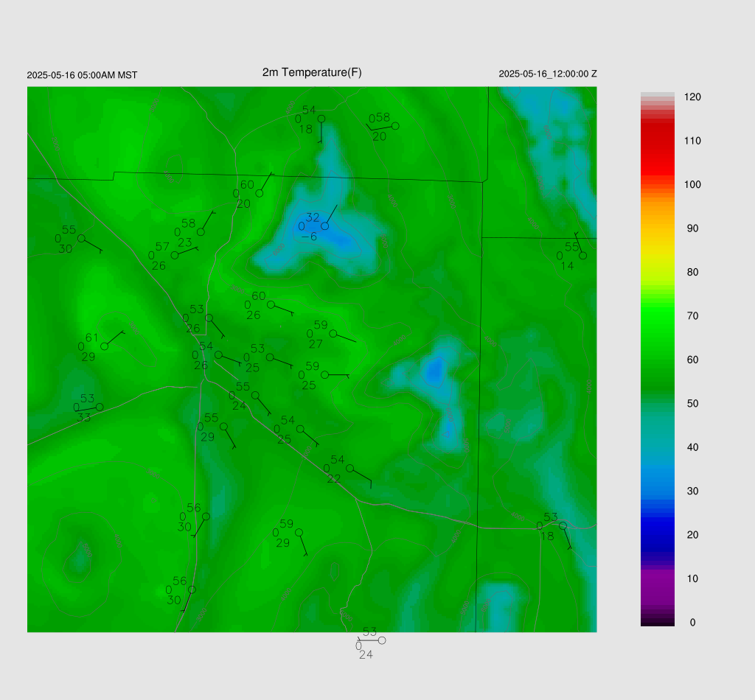Image resolution: width=755 pixels, height=700 pixels.
Task: Pick the red colorbar band at 110
Action: (x=657, y=141)
